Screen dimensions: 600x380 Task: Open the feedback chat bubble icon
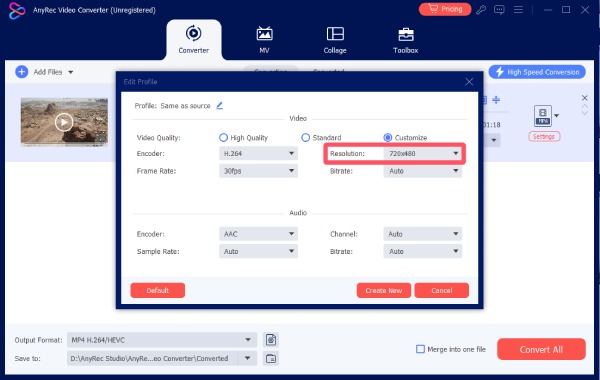[x=499, y=10]
